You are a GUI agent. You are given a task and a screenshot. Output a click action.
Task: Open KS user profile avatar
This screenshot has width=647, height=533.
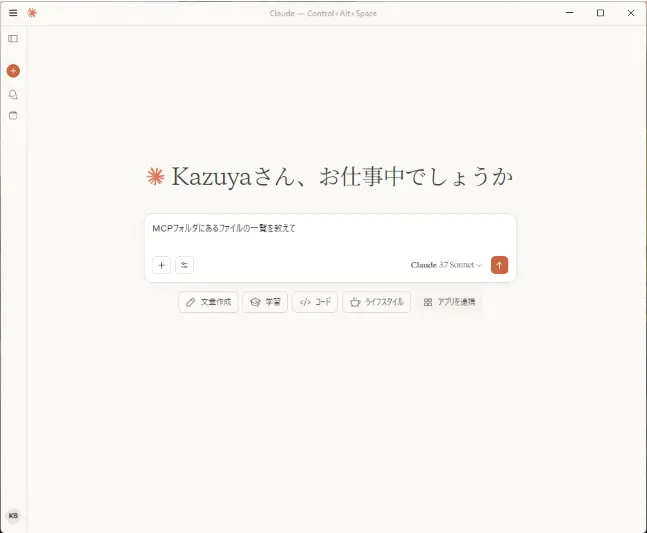(13, 516)
